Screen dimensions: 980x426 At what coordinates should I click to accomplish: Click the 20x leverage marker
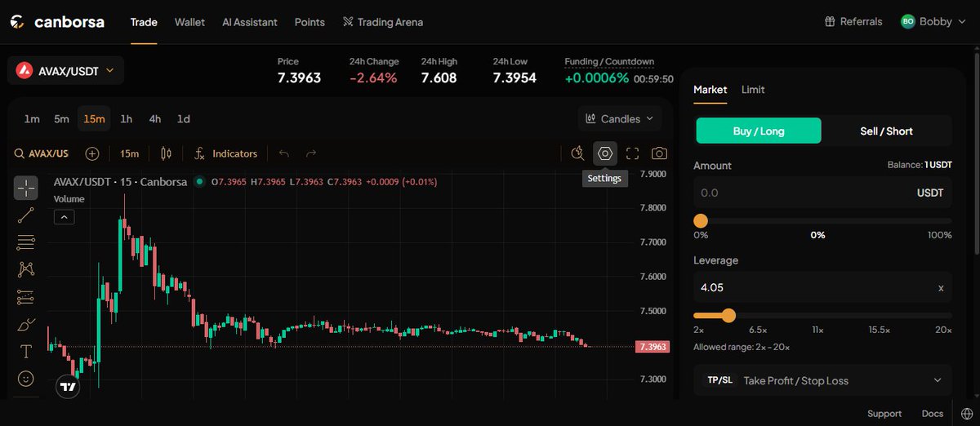point(943,330)
